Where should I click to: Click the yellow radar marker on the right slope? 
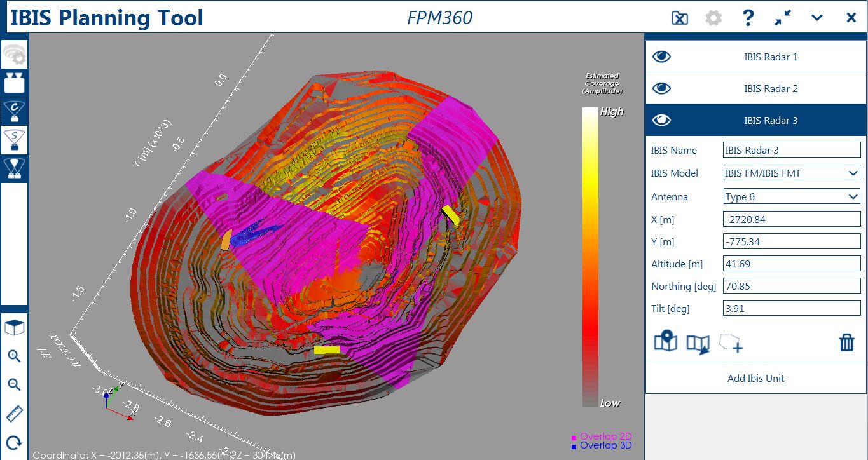point(451,215)
